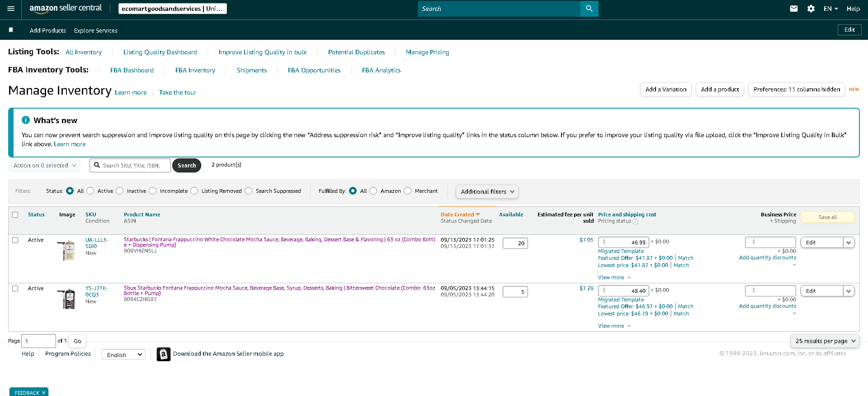Select the Search Suppressed radio button
This screenshot has height=396, width=868.
tap(249, 191)
